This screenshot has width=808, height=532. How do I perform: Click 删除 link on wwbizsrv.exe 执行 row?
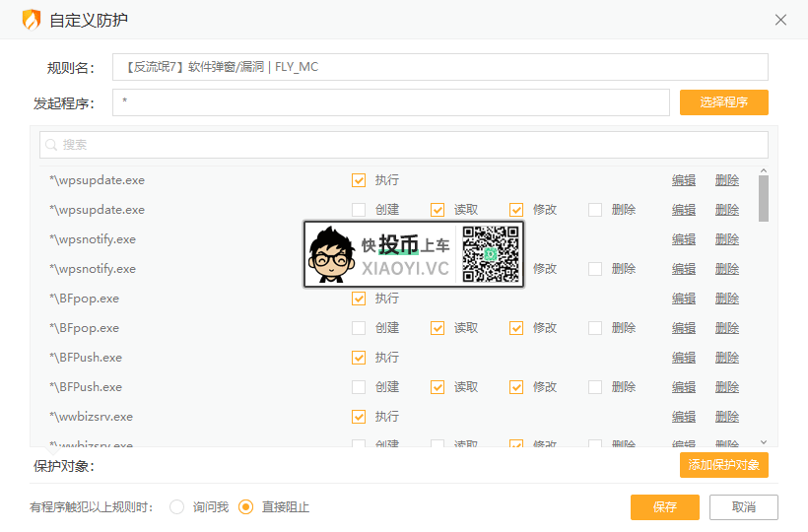pos(727,417)
